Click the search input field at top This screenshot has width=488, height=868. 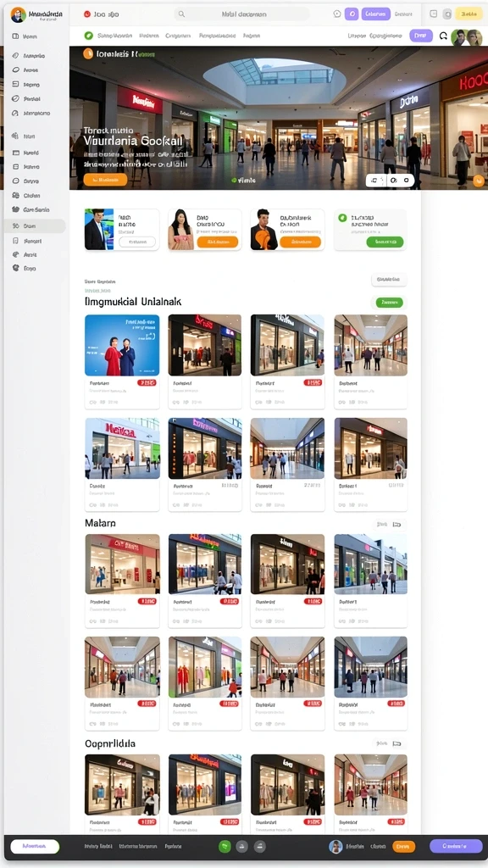point(241,14)
